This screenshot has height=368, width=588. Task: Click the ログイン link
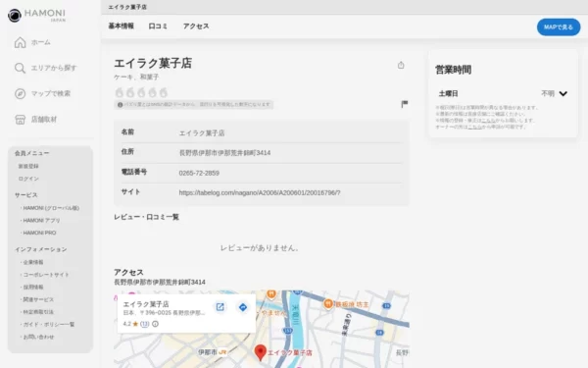click(x=28, y=179)
